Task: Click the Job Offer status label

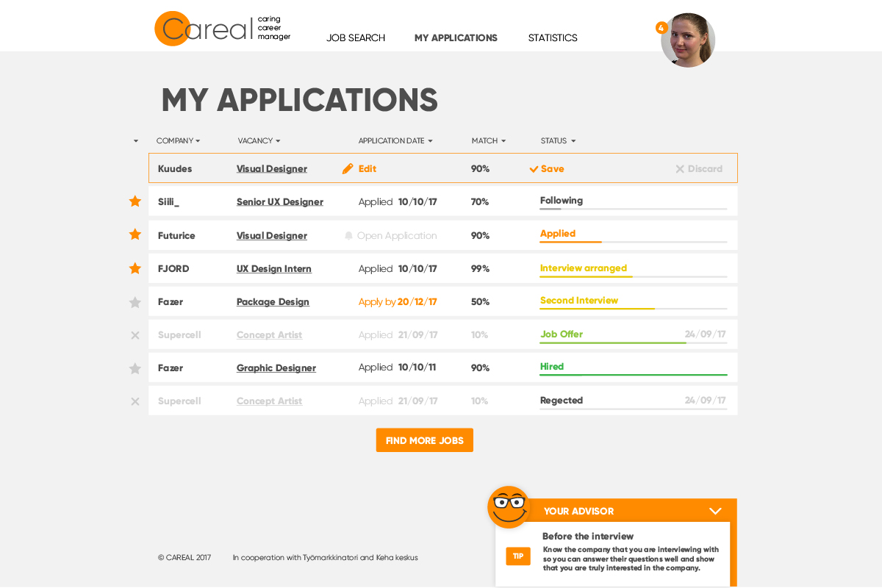Action: pos(562,334)
